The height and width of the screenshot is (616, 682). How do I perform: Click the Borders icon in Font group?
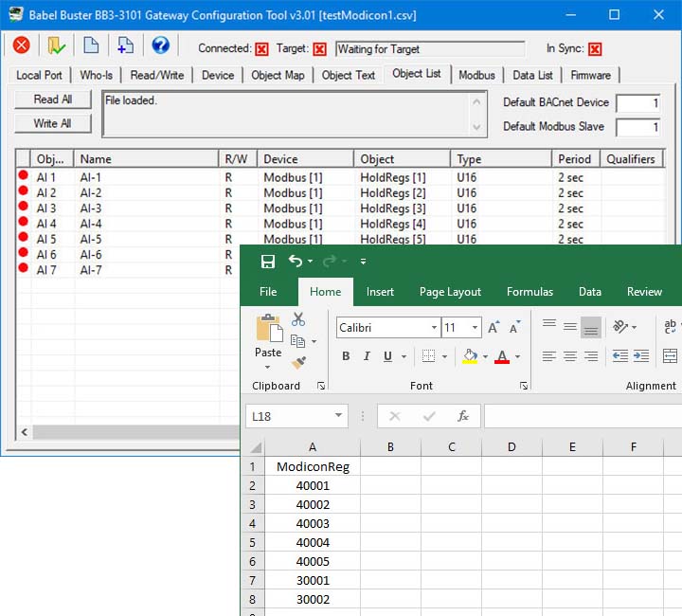coord(428,355)
